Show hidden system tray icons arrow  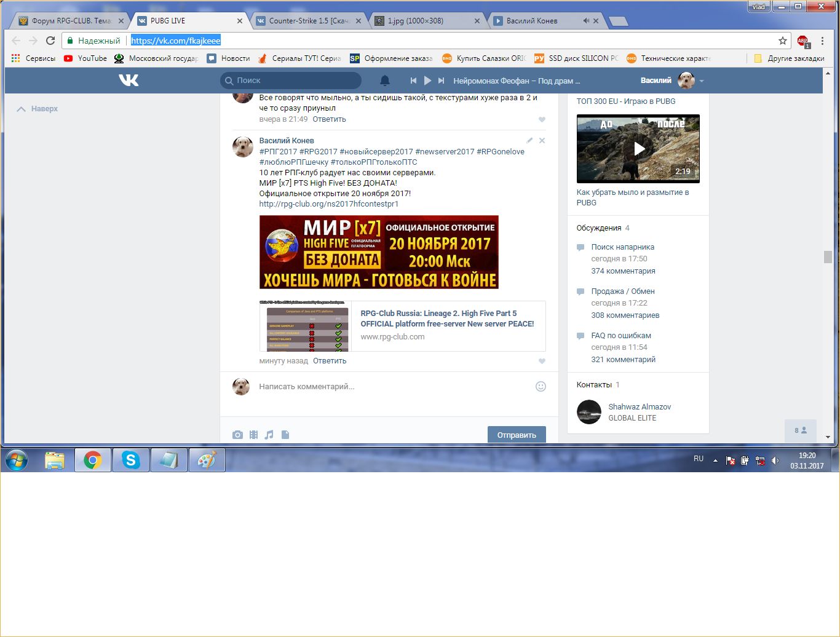click(715, 461)
